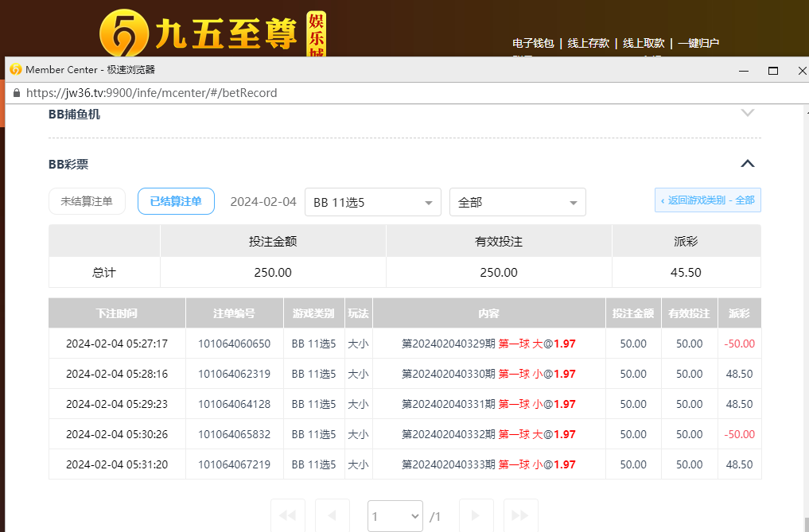Click the 2024-02-04 date field
This screenshot has height=532, width=809.
point(263,202)
